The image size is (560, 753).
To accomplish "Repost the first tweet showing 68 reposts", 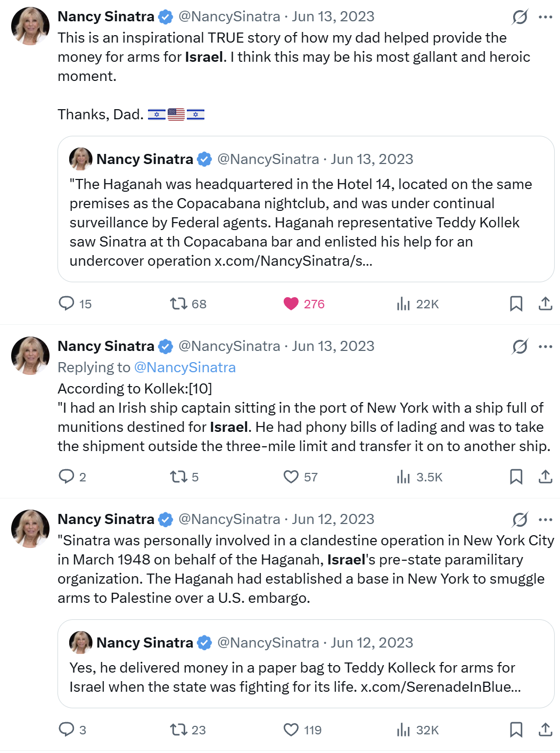I will pyautogui.click(x=178, y=304).
